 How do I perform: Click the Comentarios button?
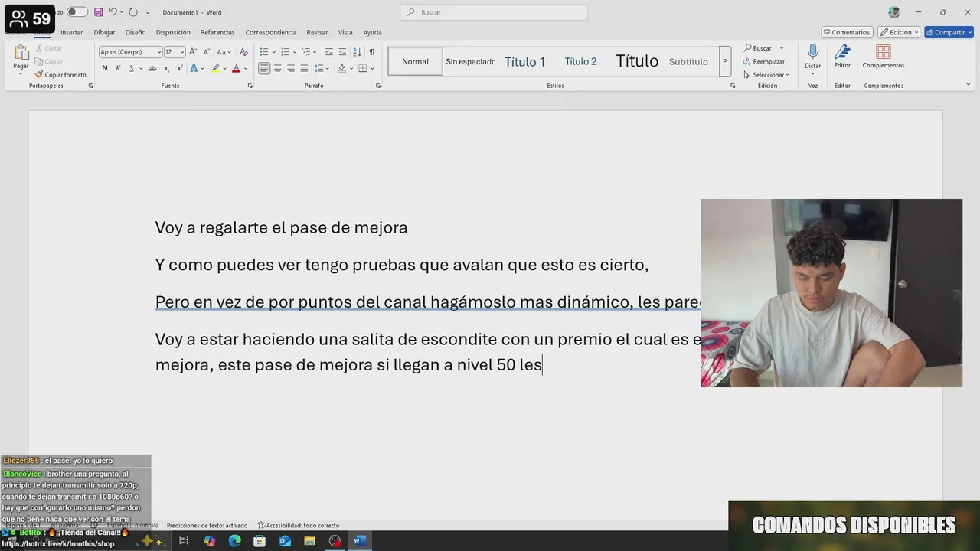coord(848,32)
